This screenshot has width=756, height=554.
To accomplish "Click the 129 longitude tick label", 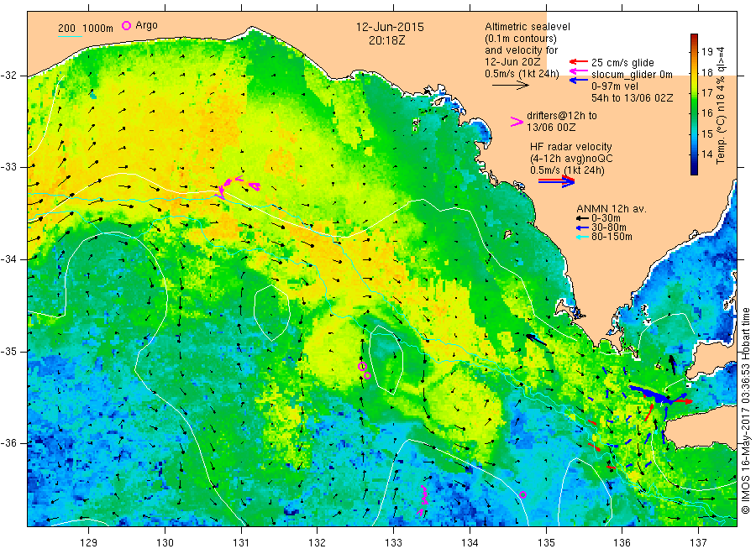I will pyautogui.click(x=89, y=543).
